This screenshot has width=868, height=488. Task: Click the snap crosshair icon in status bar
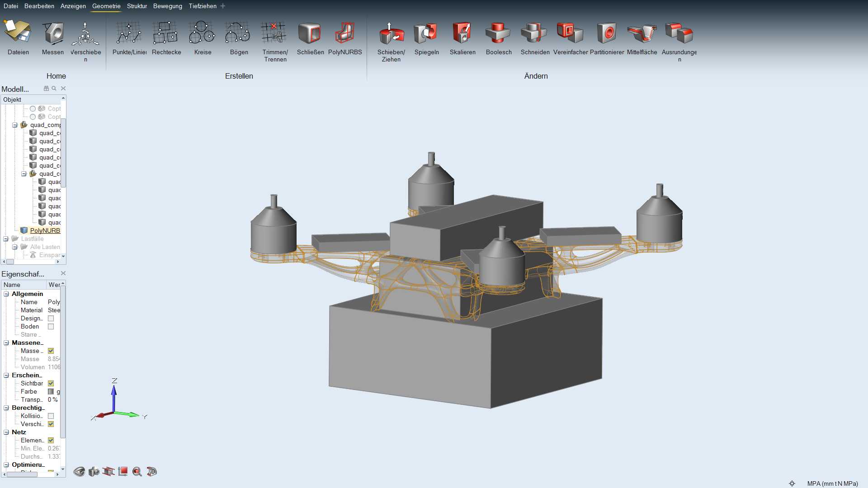792,483
